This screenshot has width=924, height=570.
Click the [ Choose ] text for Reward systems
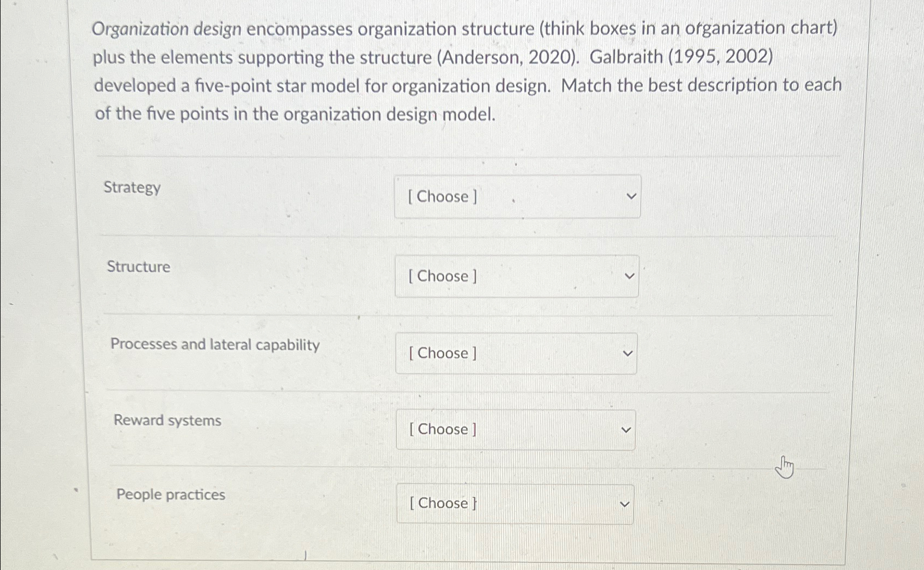[441, 430]
